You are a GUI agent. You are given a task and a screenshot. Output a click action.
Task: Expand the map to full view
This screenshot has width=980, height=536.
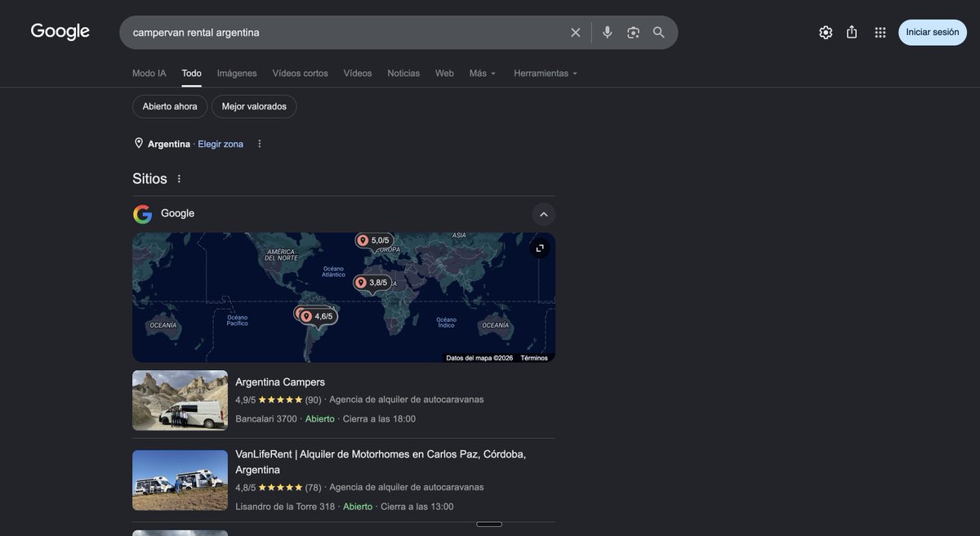540,248
